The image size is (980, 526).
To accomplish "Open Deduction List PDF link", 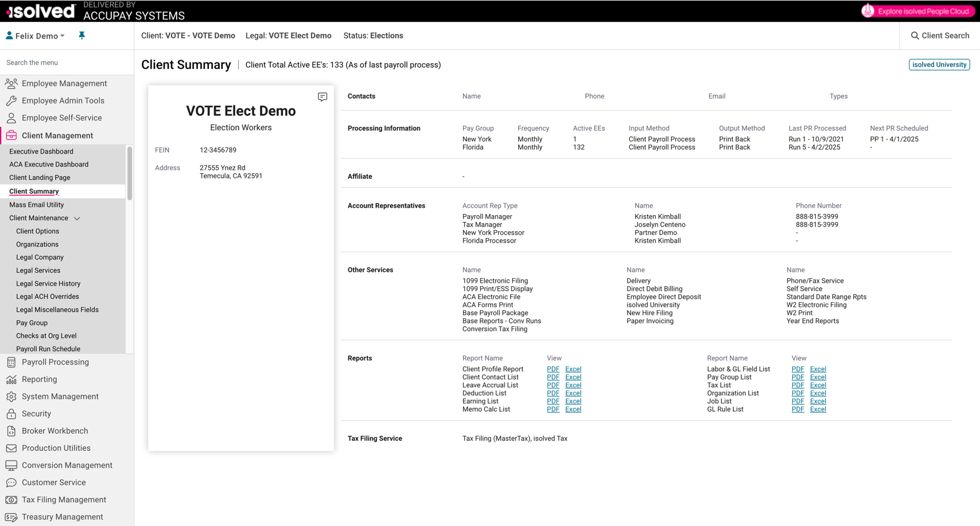I will tap(553, 393).
